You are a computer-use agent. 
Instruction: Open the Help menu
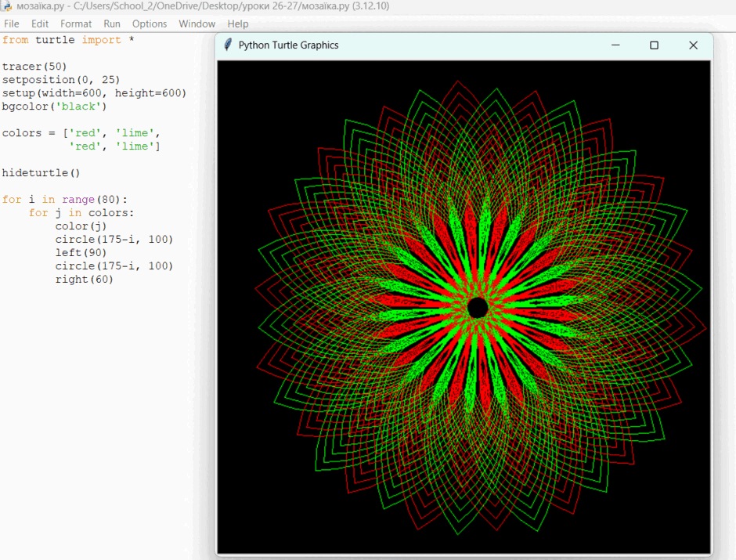237,24
